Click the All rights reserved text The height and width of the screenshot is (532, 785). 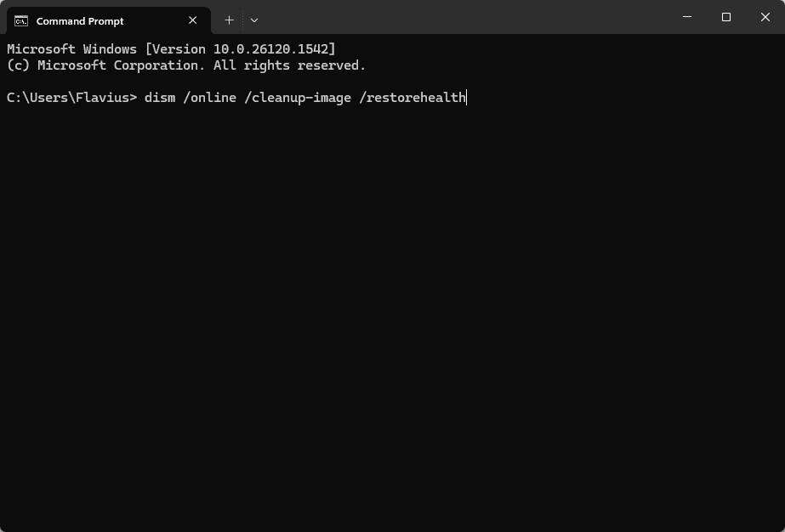pyautogui.click(x=290, y=65)
